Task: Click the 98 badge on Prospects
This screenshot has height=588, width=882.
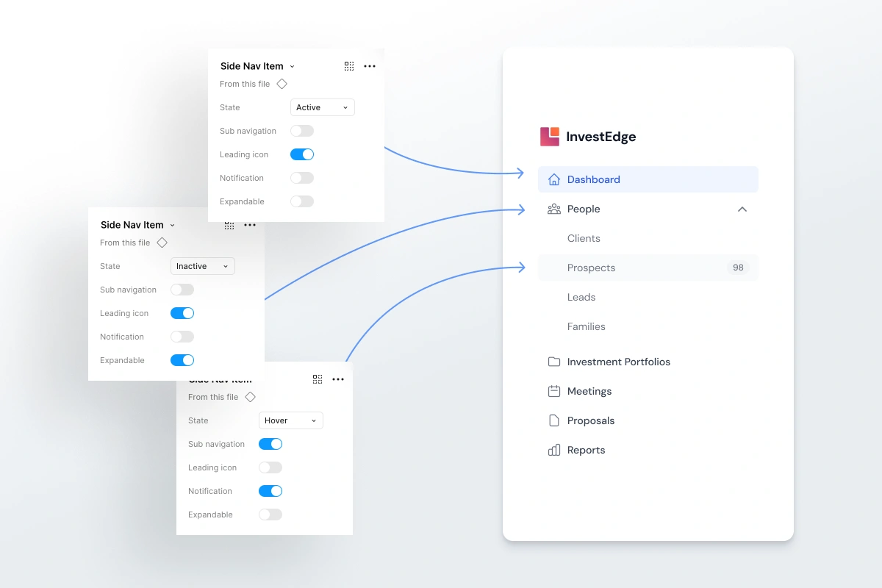Action: 738,268
